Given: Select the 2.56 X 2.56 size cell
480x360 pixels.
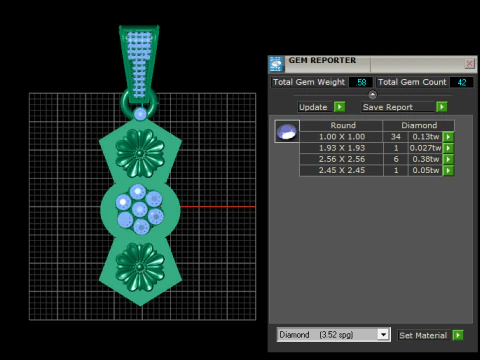Looking at the screenshot, I should point(341,159).
